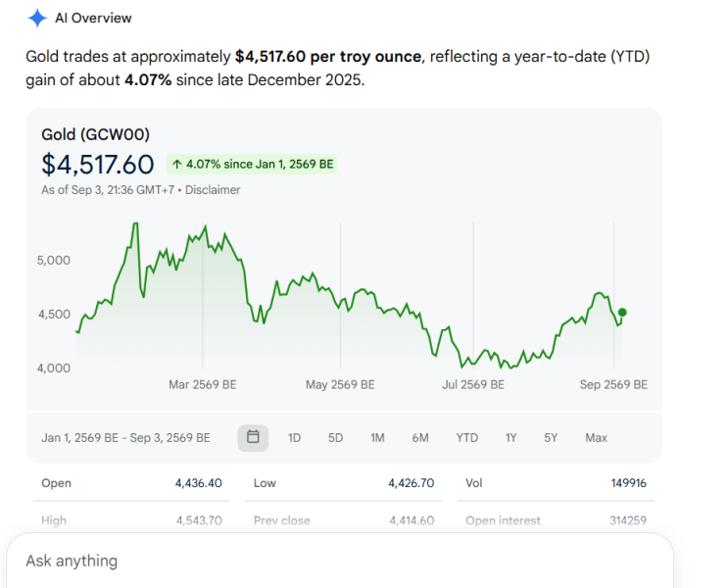Select the 1D time range

click(294, 438)
